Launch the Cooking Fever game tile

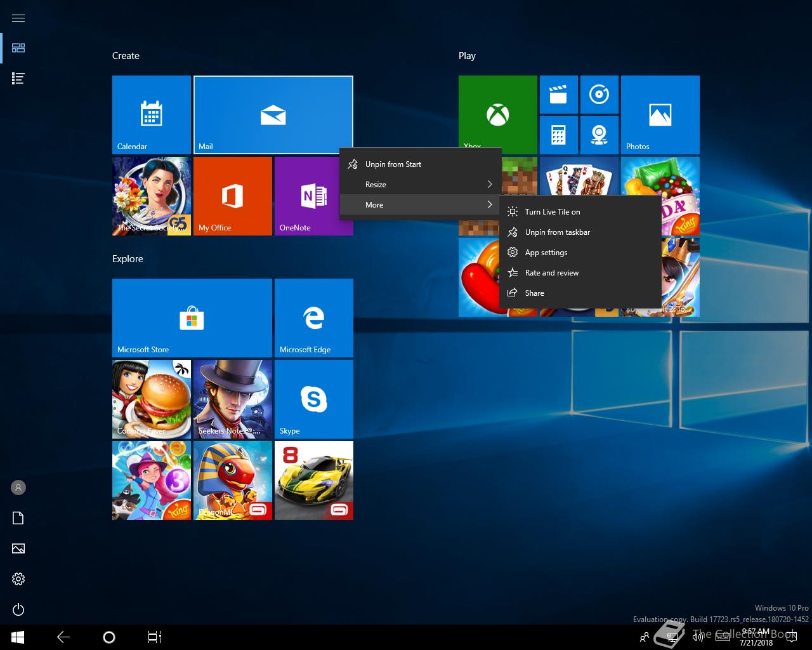(152, 399)
